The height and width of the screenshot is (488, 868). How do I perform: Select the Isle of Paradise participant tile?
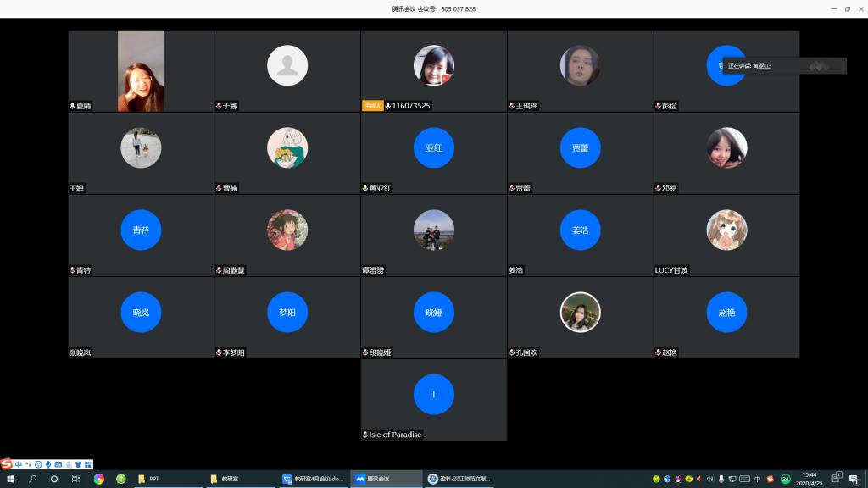click(x=433, y=394)
